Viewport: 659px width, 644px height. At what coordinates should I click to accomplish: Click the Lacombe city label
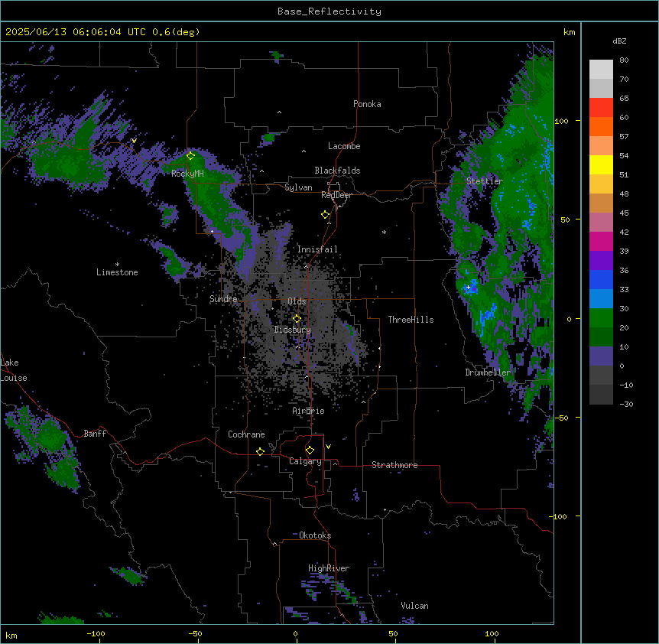pyautogui.click(x=344, y=146)
